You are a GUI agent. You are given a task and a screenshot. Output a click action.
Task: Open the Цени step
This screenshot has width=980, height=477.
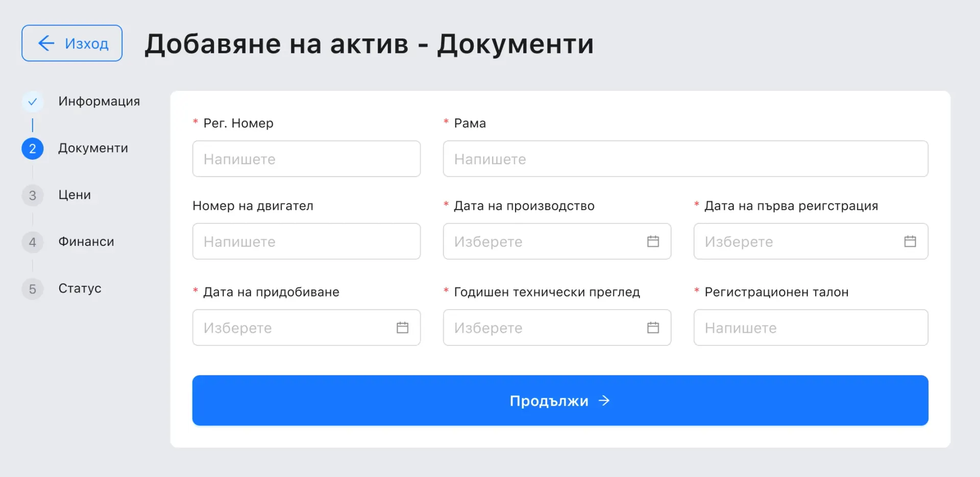coord(75,195)
